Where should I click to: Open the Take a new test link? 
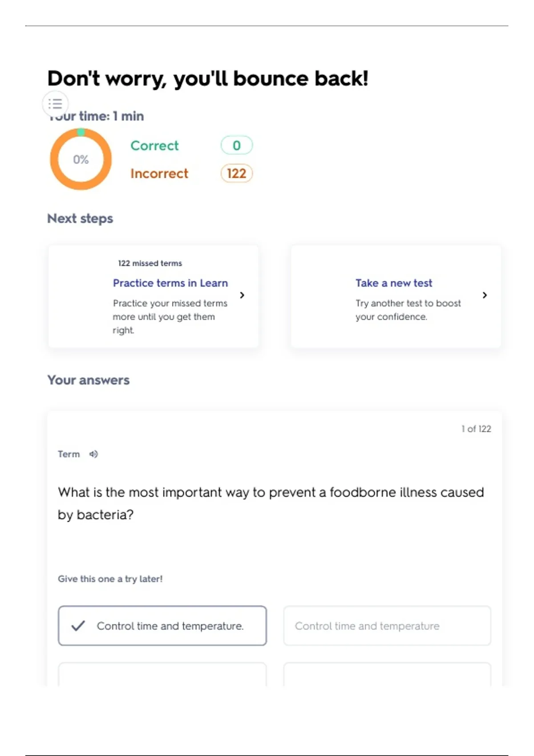(x=393, y=283)
